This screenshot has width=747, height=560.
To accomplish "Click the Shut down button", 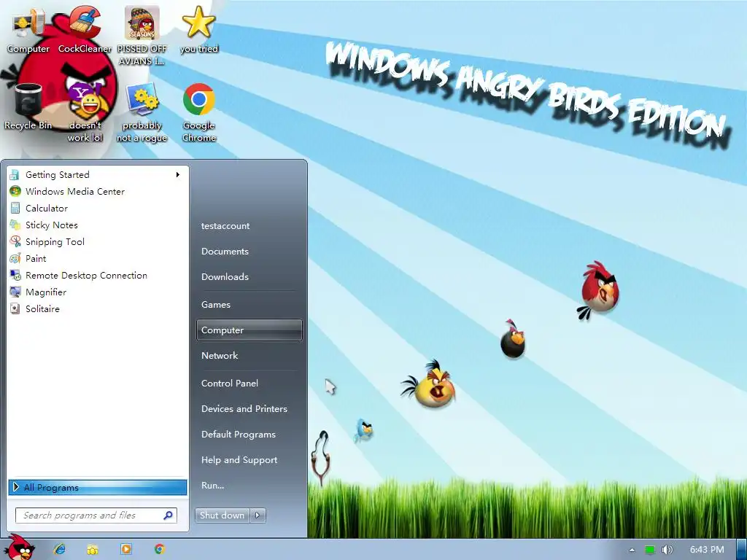I will point(222,516).
